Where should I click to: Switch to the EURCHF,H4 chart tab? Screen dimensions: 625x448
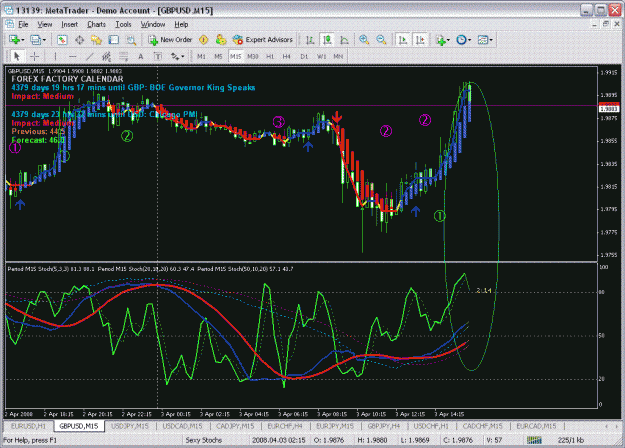click(285, 426)
